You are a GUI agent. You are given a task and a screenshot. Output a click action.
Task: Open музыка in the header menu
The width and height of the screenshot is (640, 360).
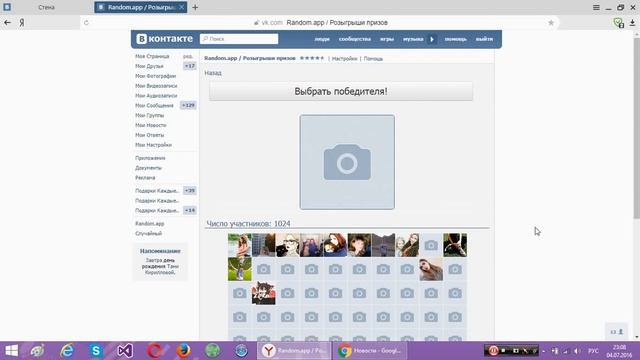tap(413, 39)
